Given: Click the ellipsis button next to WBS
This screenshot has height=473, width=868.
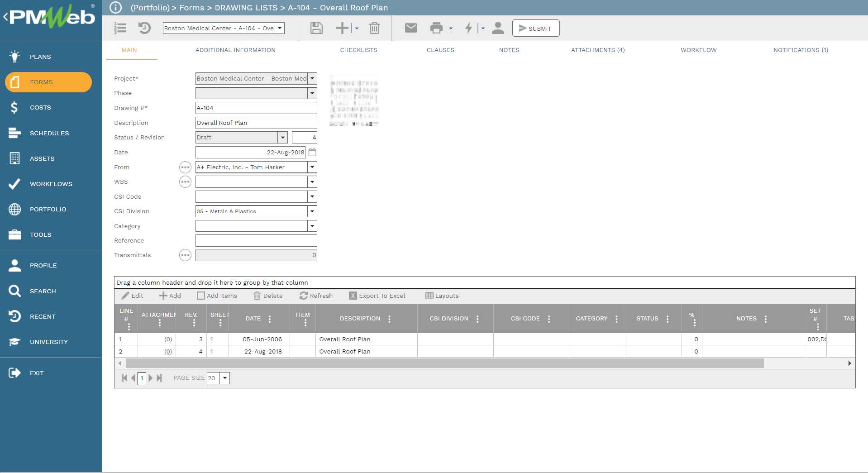Looking at the screenshot, I should point(185,182).
